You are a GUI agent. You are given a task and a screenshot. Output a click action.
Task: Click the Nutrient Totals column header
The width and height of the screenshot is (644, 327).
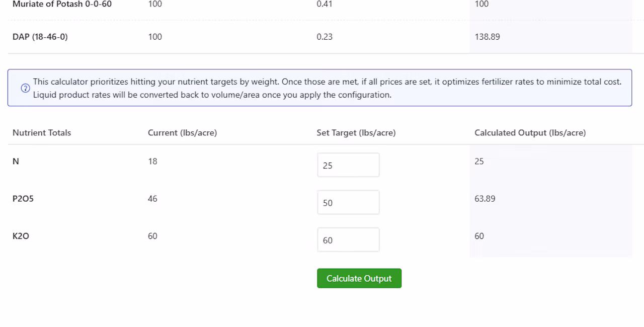coord(42,133)
